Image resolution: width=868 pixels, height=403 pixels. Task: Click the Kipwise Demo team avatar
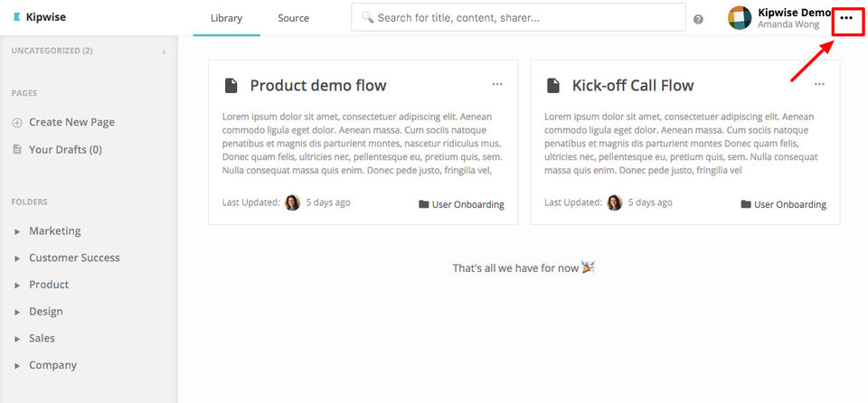pos(740,18)
